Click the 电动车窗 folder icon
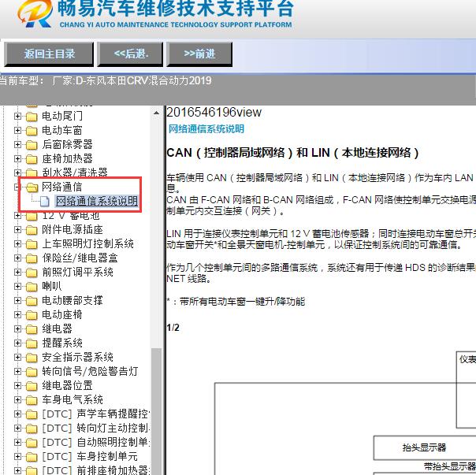This screenshot has height=475, width=476. (x=32, y=131)
